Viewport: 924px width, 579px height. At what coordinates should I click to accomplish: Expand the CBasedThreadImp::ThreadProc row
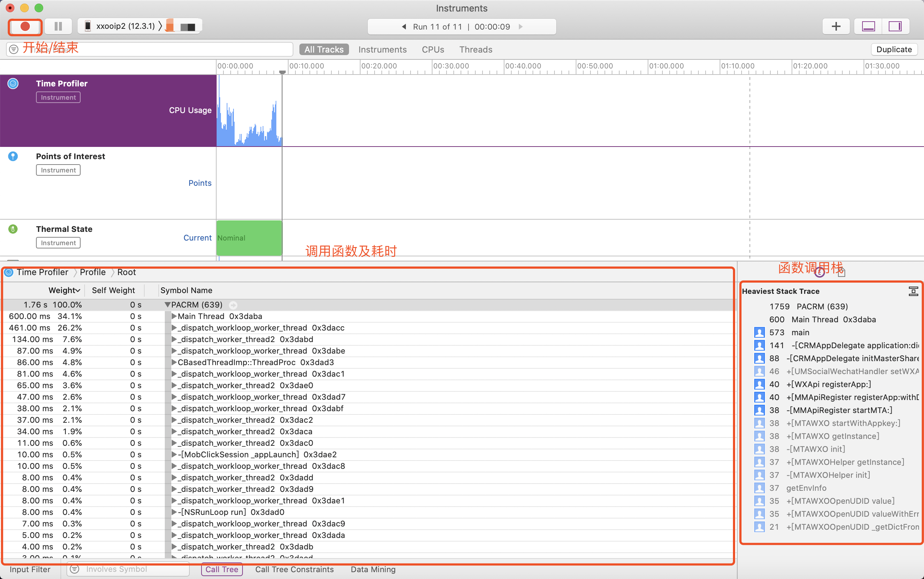(x=174, y=362)
